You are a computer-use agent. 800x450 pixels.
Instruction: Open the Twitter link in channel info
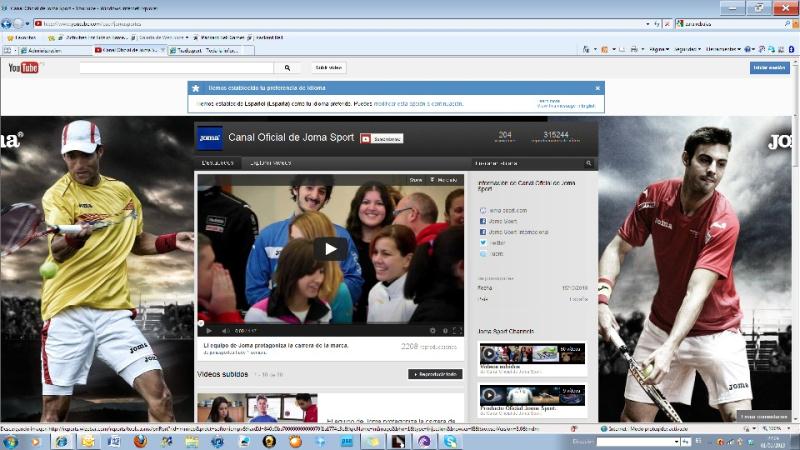pos(497,243)
